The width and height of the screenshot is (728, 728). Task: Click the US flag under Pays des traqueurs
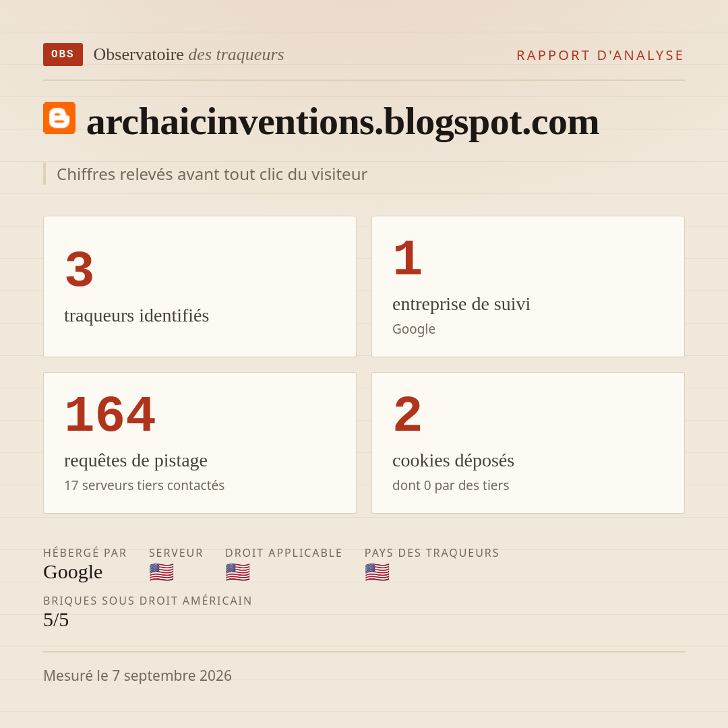click(377, 572)
